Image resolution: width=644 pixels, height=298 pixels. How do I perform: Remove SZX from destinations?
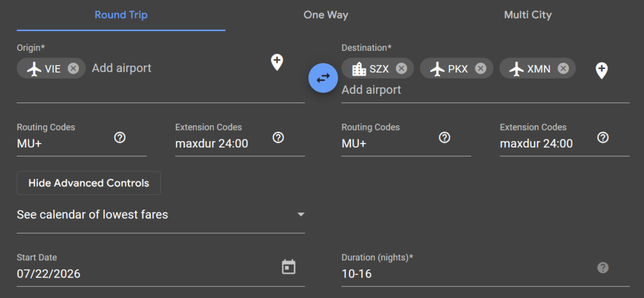pyautogui.click(x=401, y=68)
